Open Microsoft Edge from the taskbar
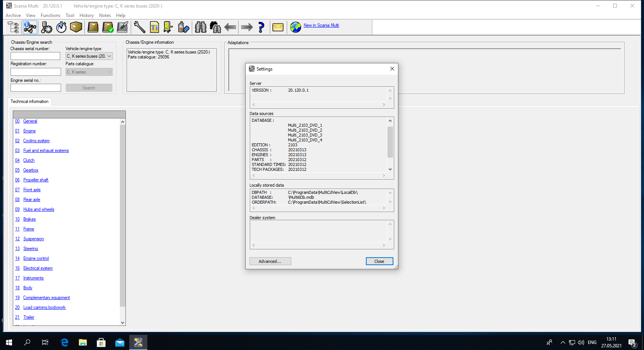This screenshot has width=644, height=350. click(x=64, y=342)
